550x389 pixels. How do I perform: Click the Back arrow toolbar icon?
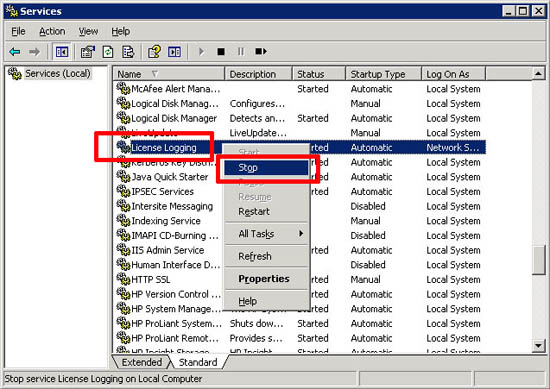15,52
